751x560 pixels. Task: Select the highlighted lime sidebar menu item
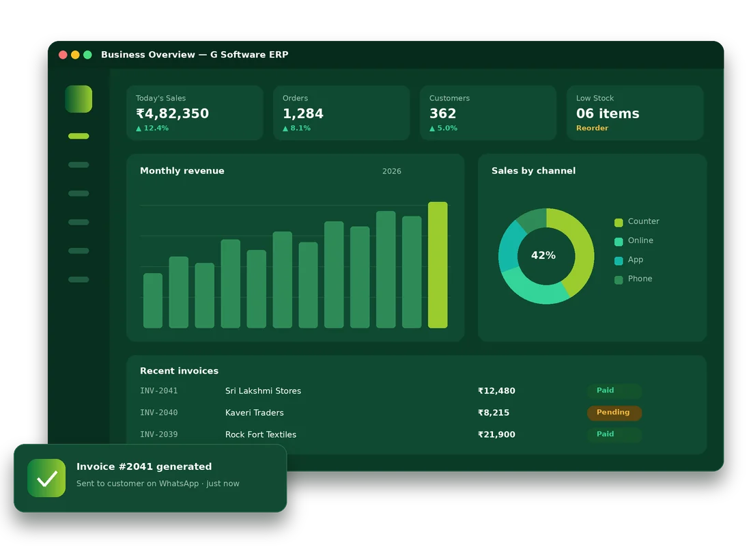coord(79,136)
